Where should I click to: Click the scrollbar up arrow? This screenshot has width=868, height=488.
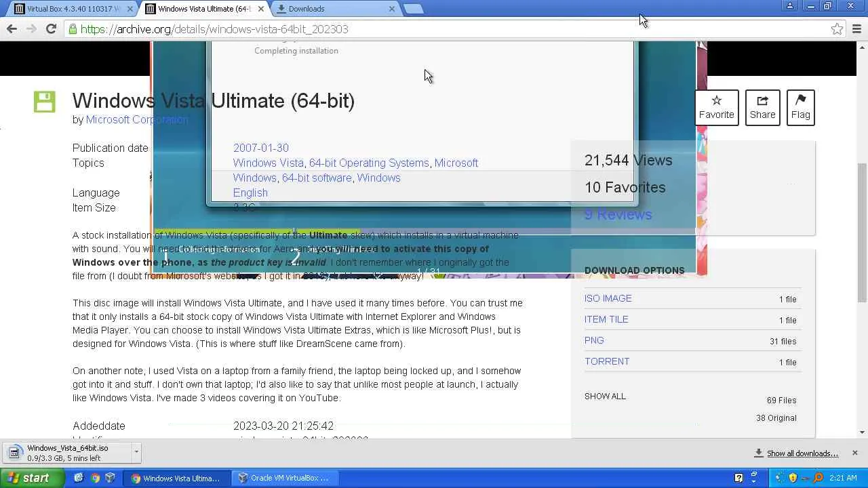862,47
